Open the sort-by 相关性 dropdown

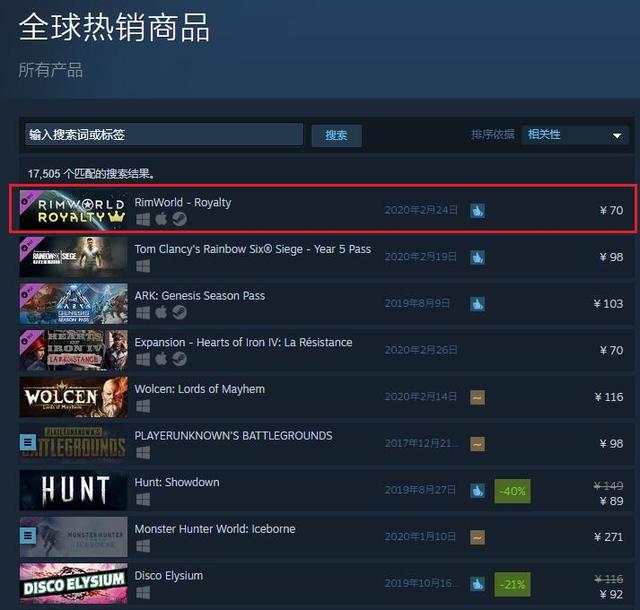click(x=575, y=135)
